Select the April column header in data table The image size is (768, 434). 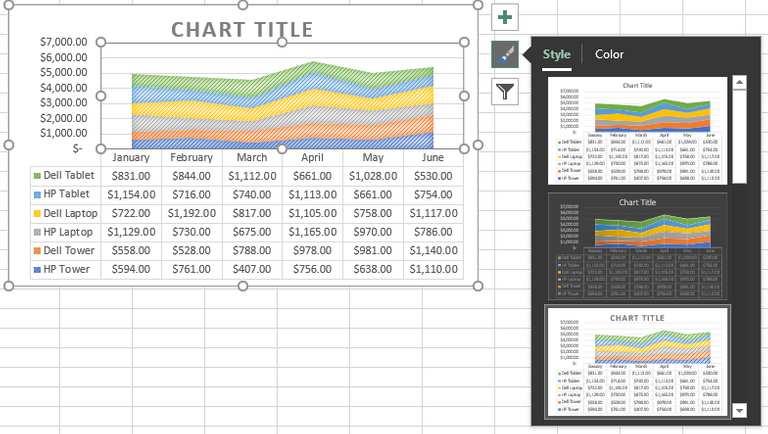[312, 158]
